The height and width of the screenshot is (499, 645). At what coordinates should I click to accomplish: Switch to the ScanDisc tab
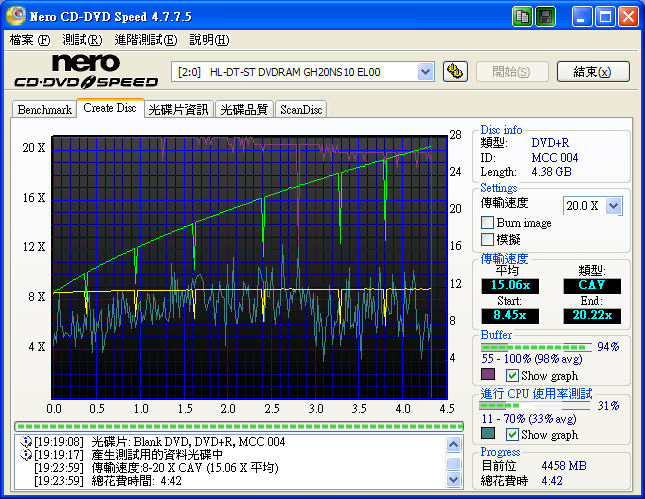tap(300, 109)
